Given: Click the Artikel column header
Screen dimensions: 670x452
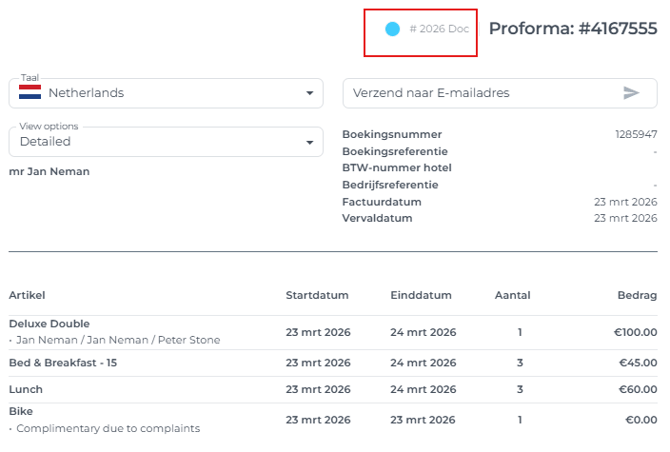Looking at the screenshot, I should (x=27, y=295).
